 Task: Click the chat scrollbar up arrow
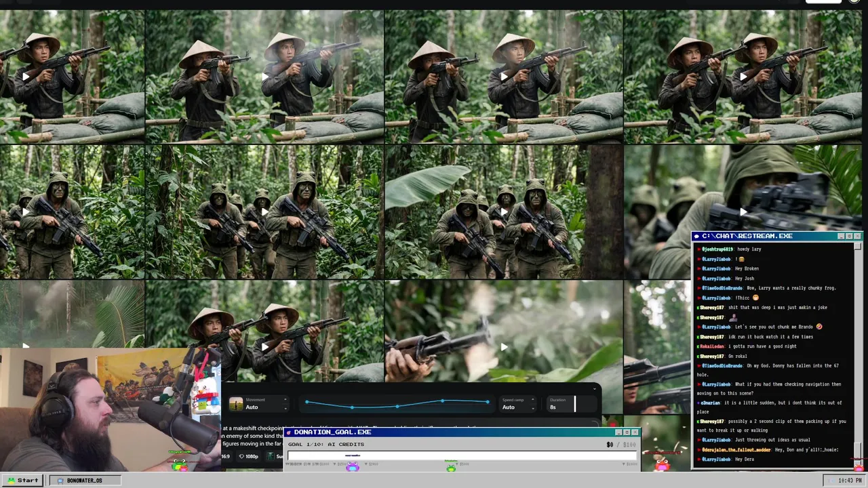[x=857, y=245]
